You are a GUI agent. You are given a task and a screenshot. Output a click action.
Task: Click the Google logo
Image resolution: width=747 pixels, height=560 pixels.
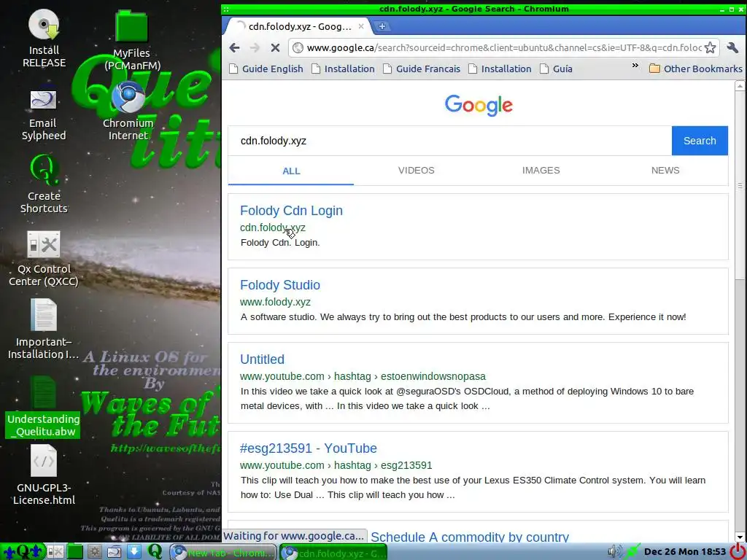click(x=479, y=105)
